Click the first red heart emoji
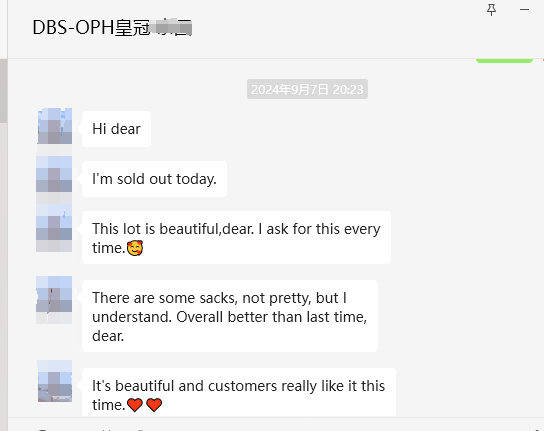Screen dimensions: 544x431 click(135, 405)
